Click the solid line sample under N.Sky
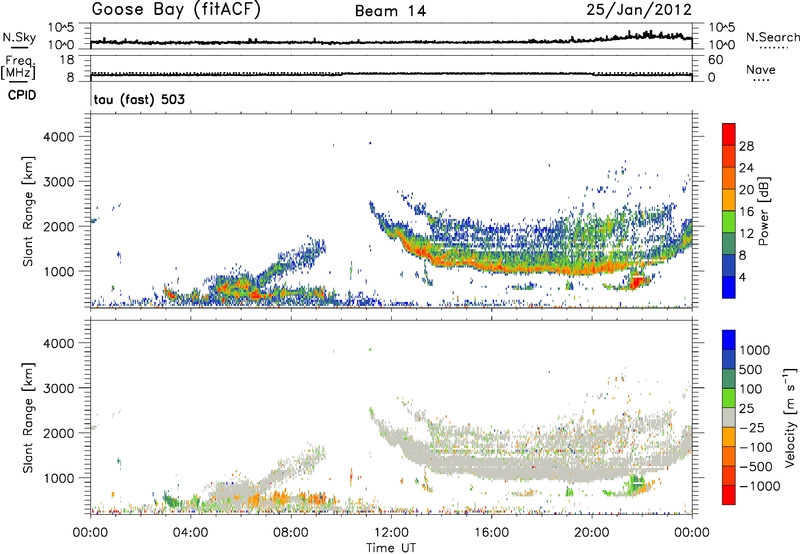The height and width of the screenshot is (554, 800). 19,48
